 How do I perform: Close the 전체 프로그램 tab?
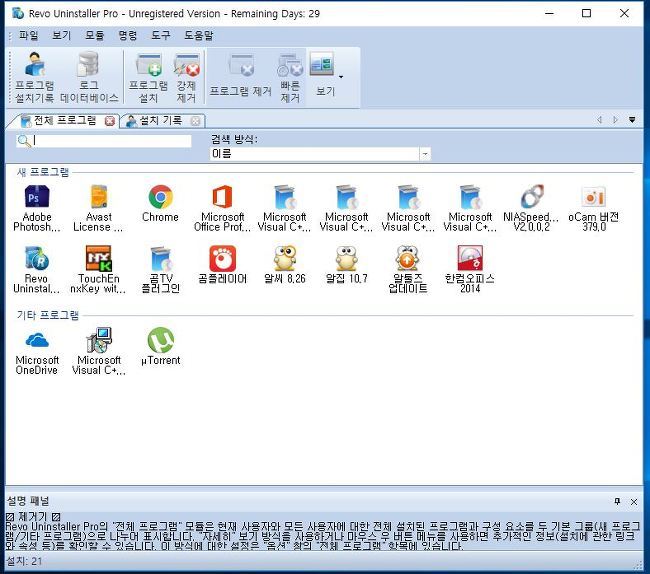pyautogui.click(x=109, y=121)
